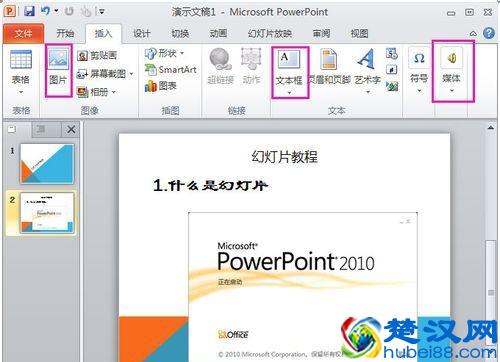Select slide 1 thumbnail
The width and height of the screenshot is (500, 362).
point(47,163)
